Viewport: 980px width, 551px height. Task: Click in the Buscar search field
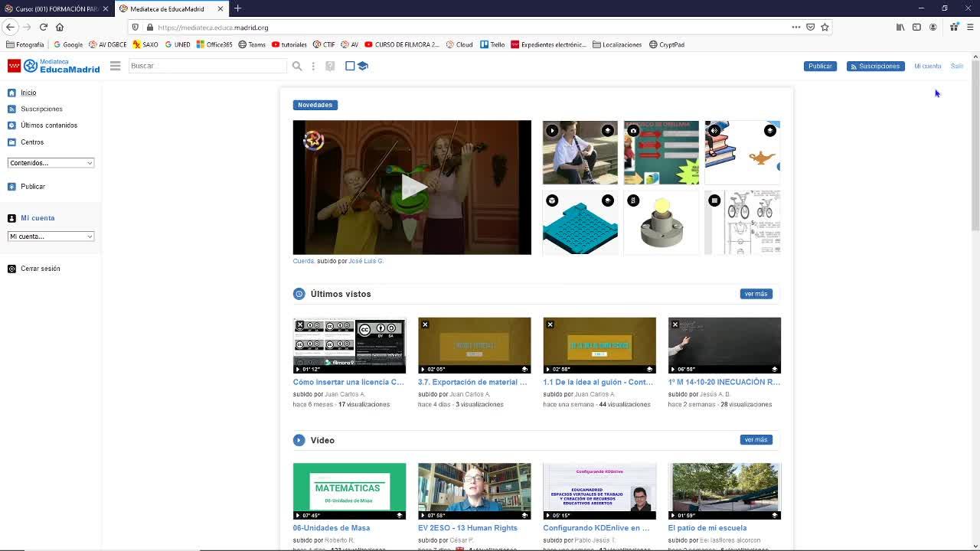pyautogui.click(x=207, y=66)
